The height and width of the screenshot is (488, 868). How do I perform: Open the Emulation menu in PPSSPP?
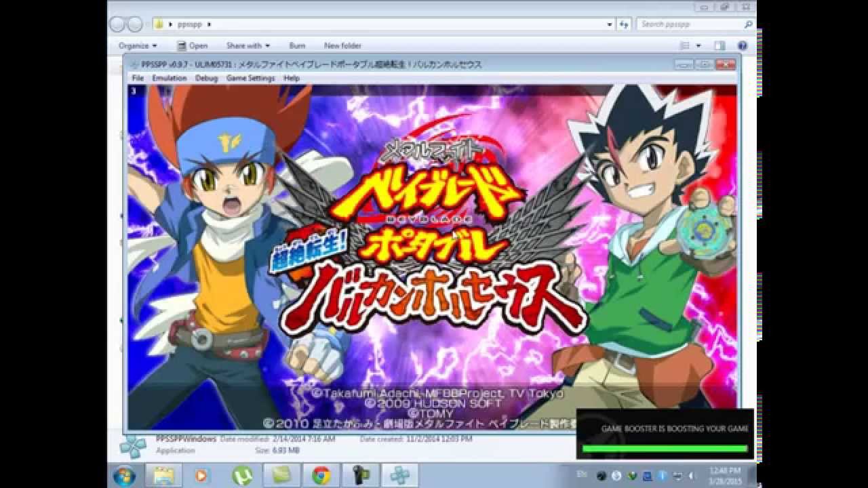point(170,78)
